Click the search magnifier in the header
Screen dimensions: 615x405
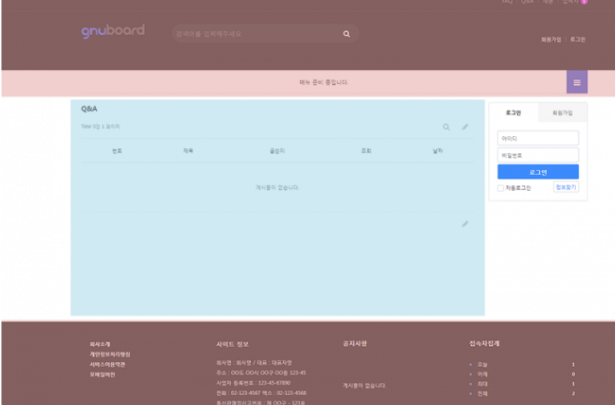coord(346,34)
